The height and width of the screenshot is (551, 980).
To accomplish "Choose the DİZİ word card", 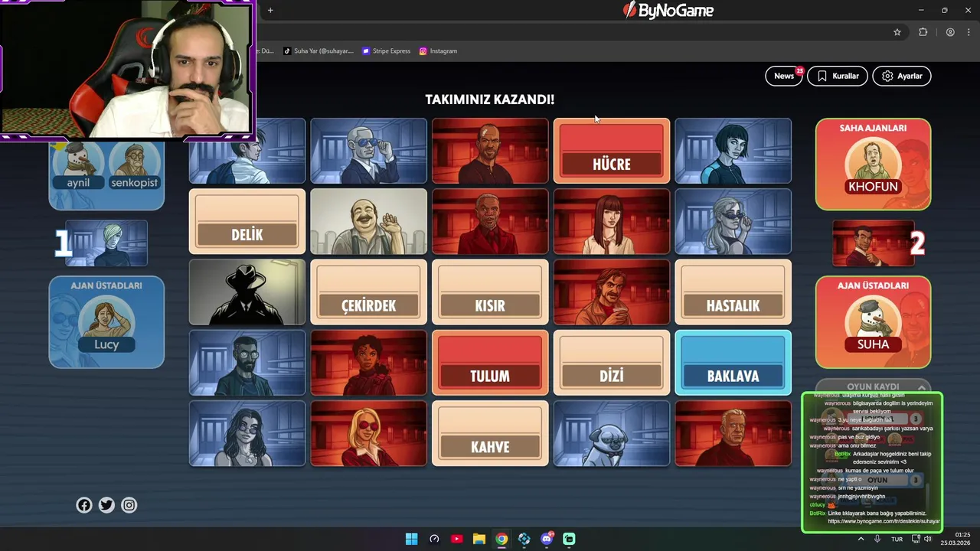I will 612,362.
